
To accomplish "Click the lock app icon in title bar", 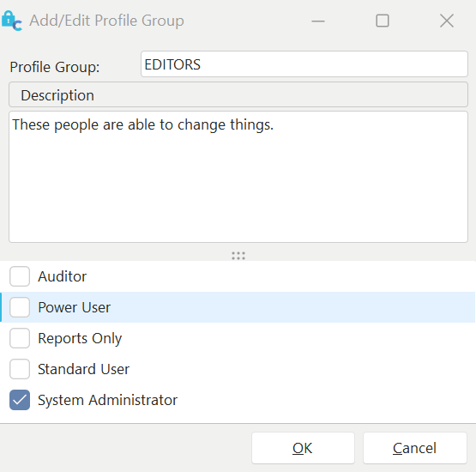I will [x=11, y=21].
